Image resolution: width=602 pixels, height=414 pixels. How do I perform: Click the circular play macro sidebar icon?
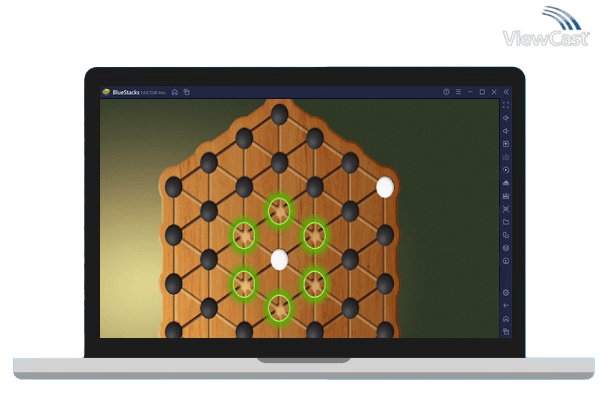506,170
